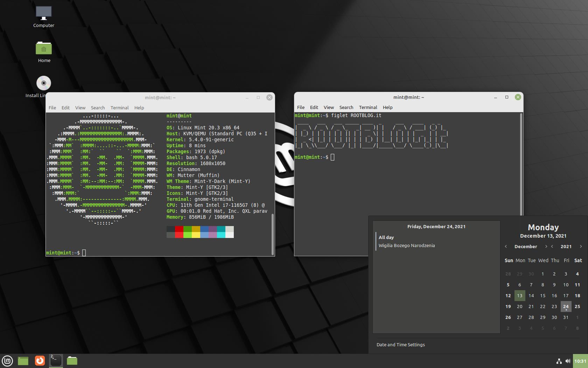Open the Home folder desktop icon
The width and height of the screenshot is (588, 368).
[x=44, y=49]
